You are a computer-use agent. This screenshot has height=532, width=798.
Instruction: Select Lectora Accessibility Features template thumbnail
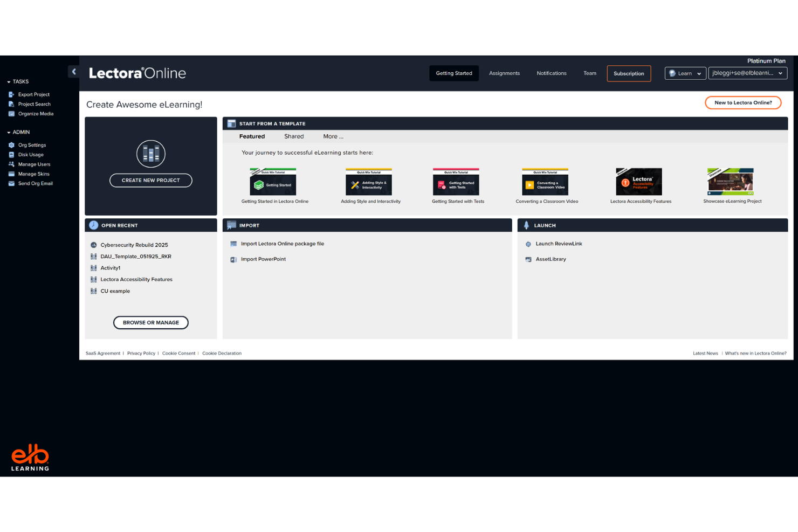click(639, 182)
